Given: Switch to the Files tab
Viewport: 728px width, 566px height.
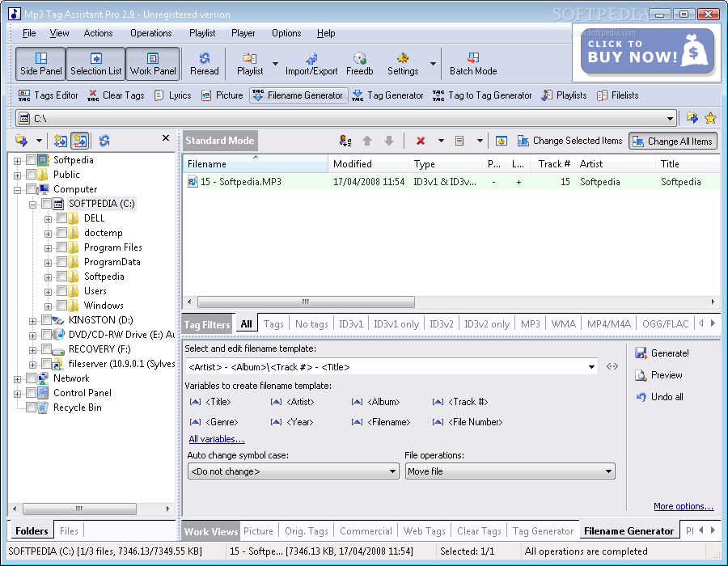Looking at the screenshot, I should 69,530.
